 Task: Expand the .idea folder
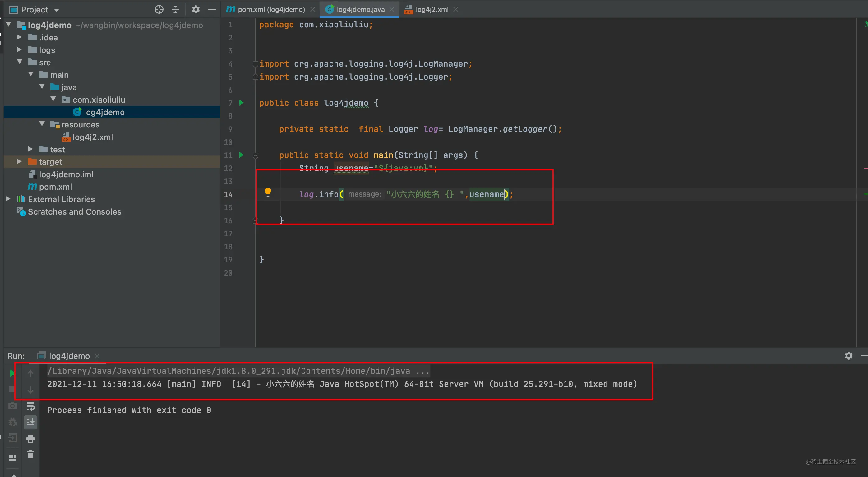[19, 37]
